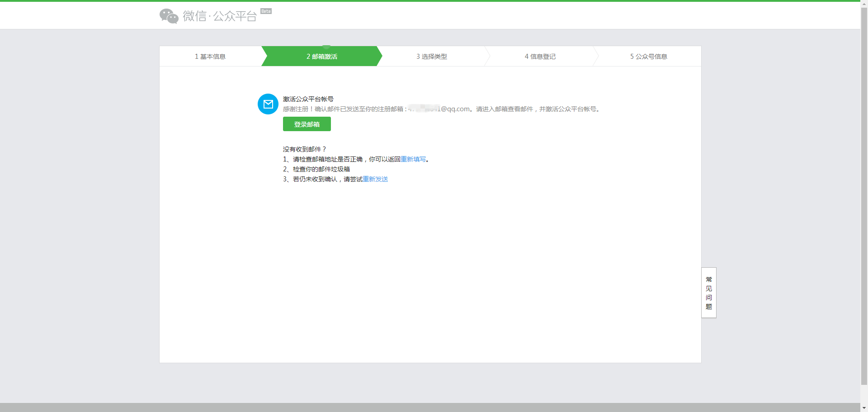Click the WeChat speech-bubbles logo icon

(x=168, y=16)
